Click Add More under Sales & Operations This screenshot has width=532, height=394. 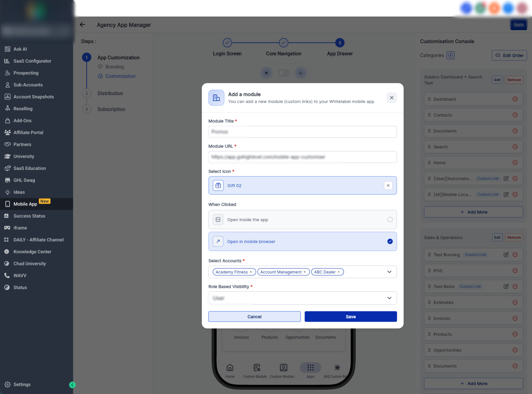(473, 383)
